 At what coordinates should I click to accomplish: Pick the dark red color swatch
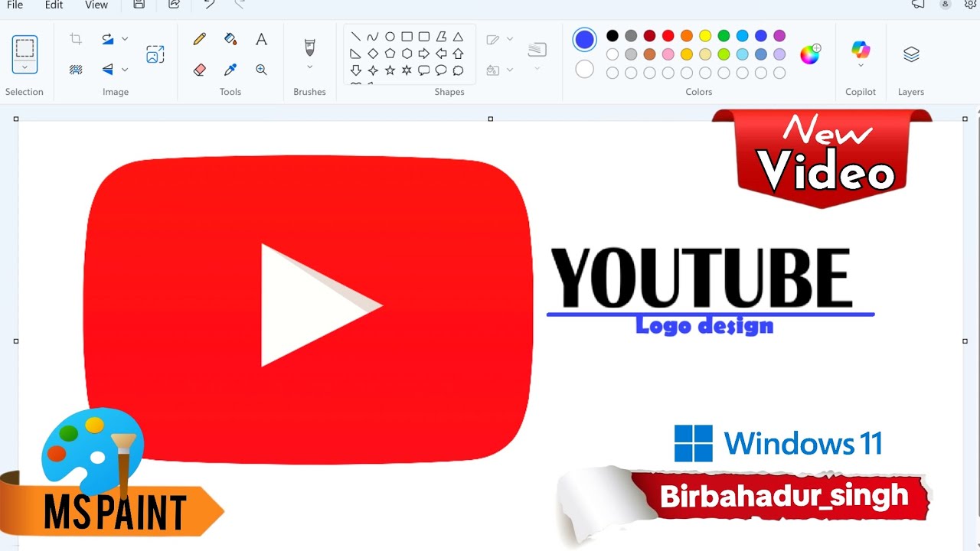point(649,36)
